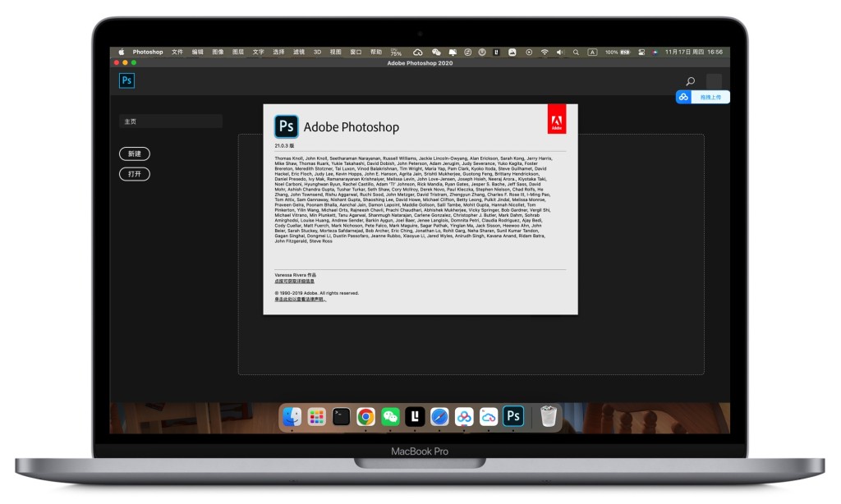Click the 点按可获取详细信息 details link
Image resolution: width=841 pixels, height=504 pixels.
click(294, 282)
